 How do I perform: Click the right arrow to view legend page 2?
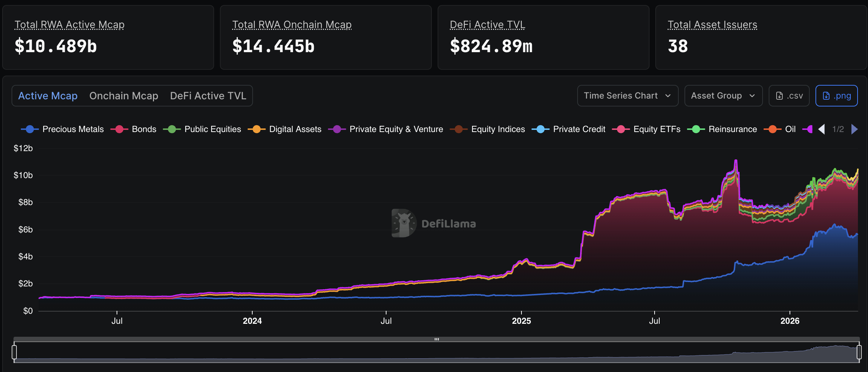[854, 129]
